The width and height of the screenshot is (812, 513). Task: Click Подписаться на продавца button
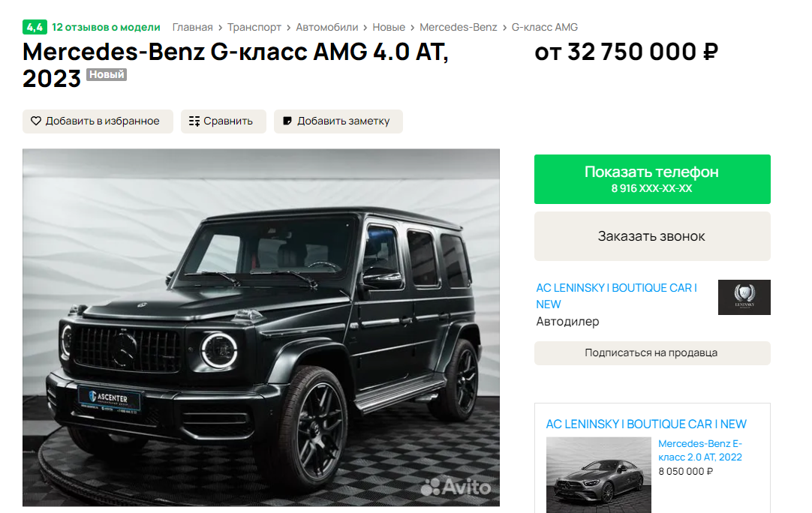tap(652, 353)
